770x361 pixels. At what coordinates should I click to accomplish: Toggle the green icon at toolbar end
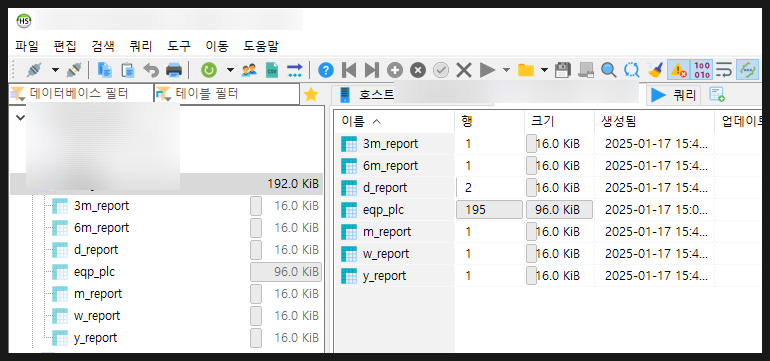click(747, 70)
